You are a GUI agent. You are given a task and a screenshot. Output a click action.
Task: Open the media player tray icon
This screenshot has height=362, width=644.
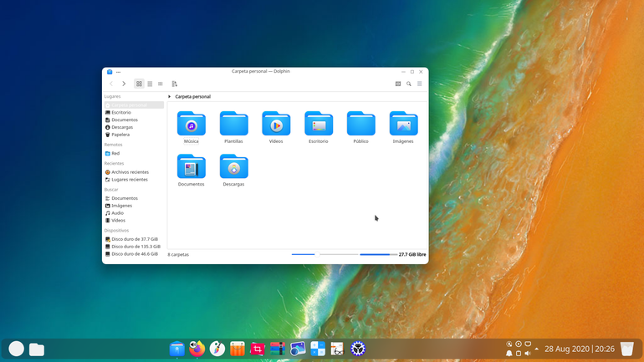[x=519, y=344]
